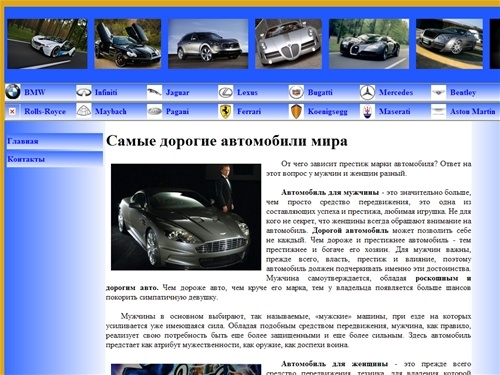The image size is (500, 375).
Task: Open the Maybach text link
Action: 111,111
